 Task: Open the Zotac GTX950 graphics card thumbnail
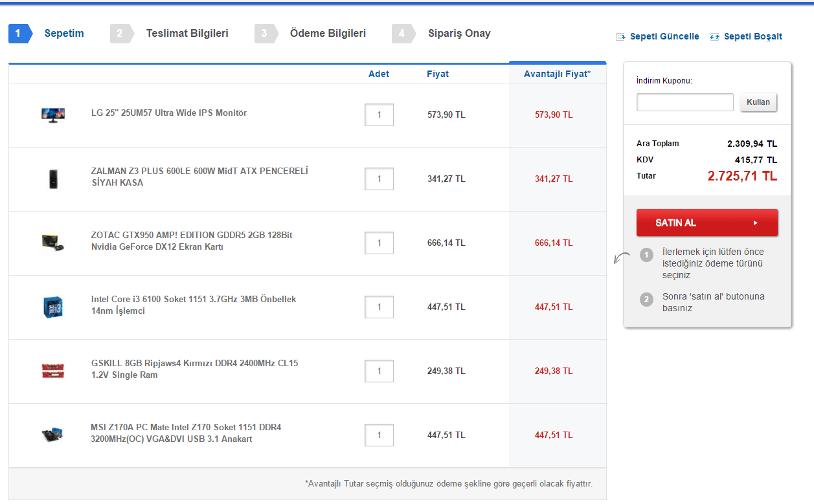coord(53,242)
